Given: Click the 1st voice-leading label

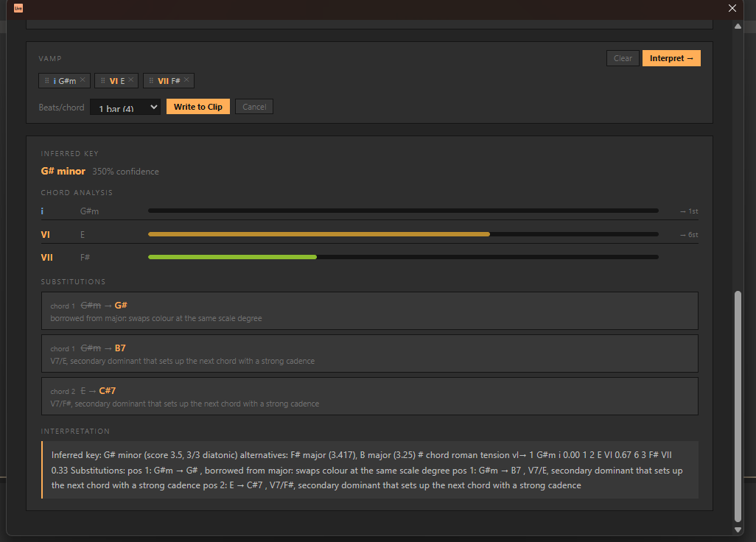Looking at the screenshot, I should pos(689,211).
